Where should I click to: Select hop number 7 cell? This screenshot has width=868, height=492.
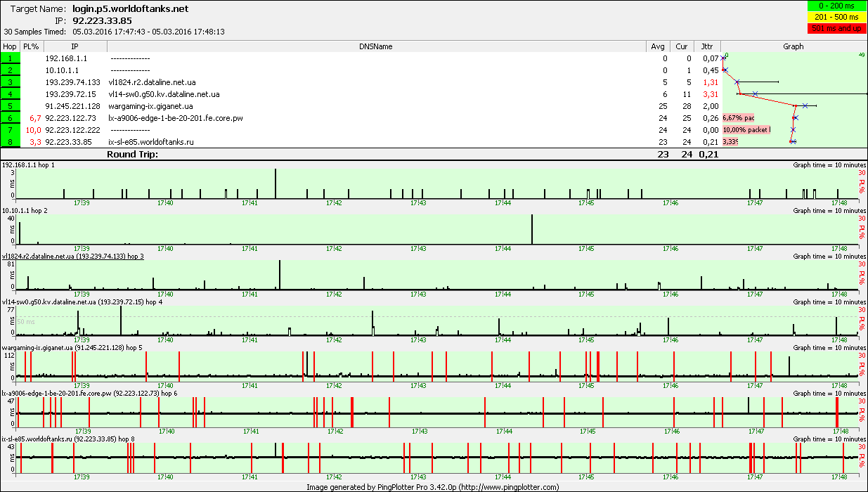click(11, 130)
